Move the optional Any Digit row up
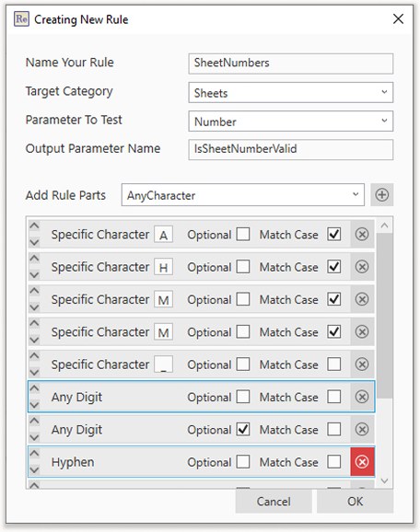 tap(34, 421)
